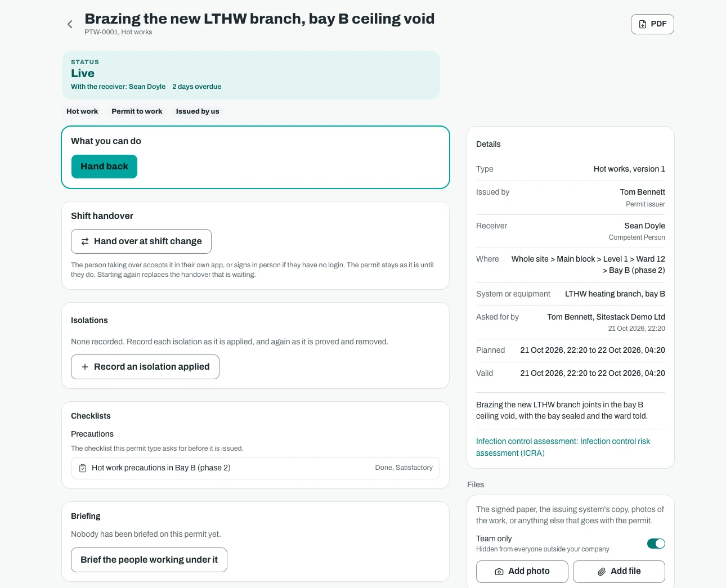Image resolution: width=726 pixels, height=588 pixels.
Task: Click 'LTHW heating branch, bay B' value
Action: 615,294
